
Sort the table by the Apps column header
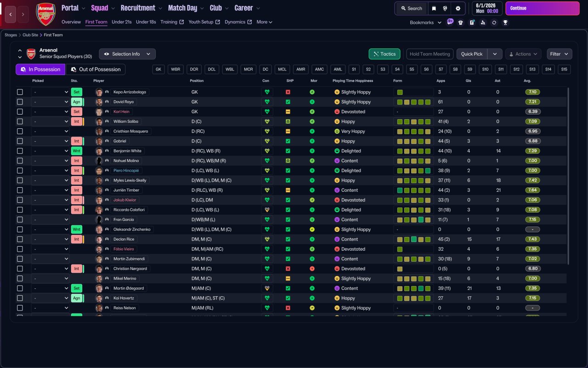pyautogui.click(x=441, y=81)
